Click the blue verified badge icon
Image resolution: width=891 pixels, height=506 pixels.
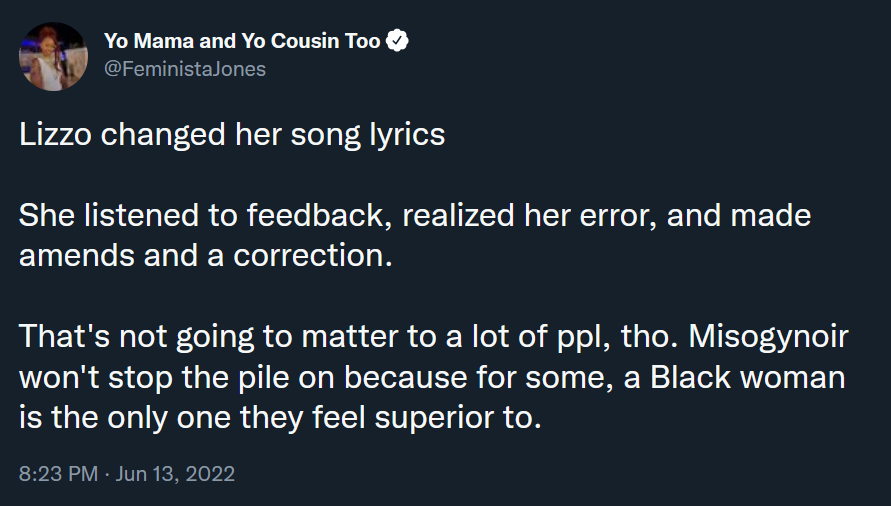click(x=397, y=41)
